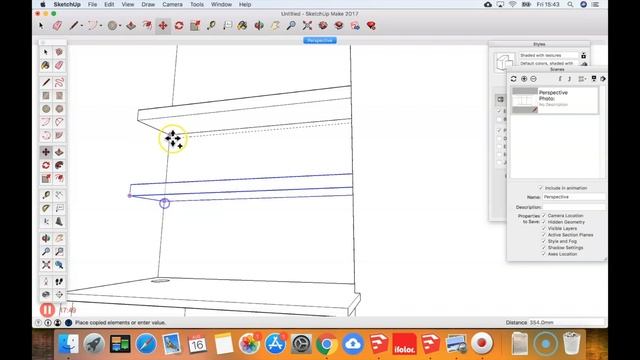640x360 pixels.
Task: Open the View menu
Action: (128, 4)
